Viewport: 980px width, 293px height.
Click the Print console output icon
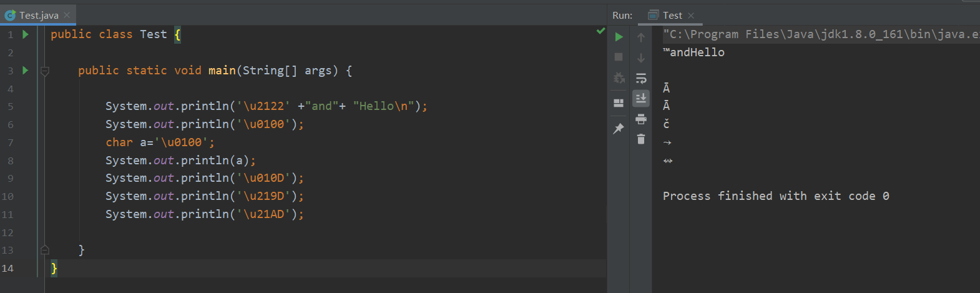pos(641,119)
